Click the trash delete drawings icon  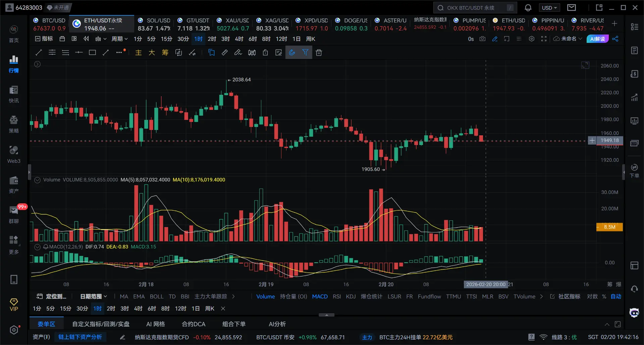point(319,53)
